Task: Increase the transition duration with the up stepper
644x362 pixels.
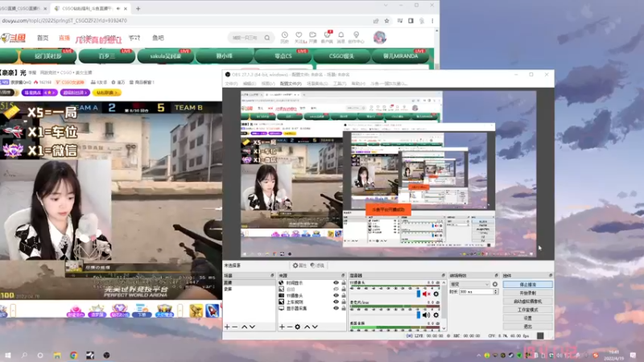Action: [x=495, y=290]
